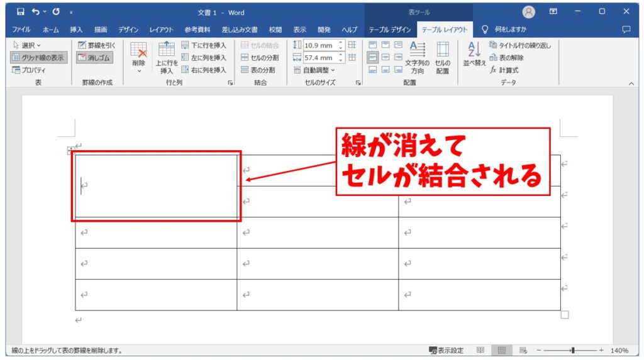Switch to web layout view icon
The height and width of the screenshot is (360, 644).
click(523, 351)
